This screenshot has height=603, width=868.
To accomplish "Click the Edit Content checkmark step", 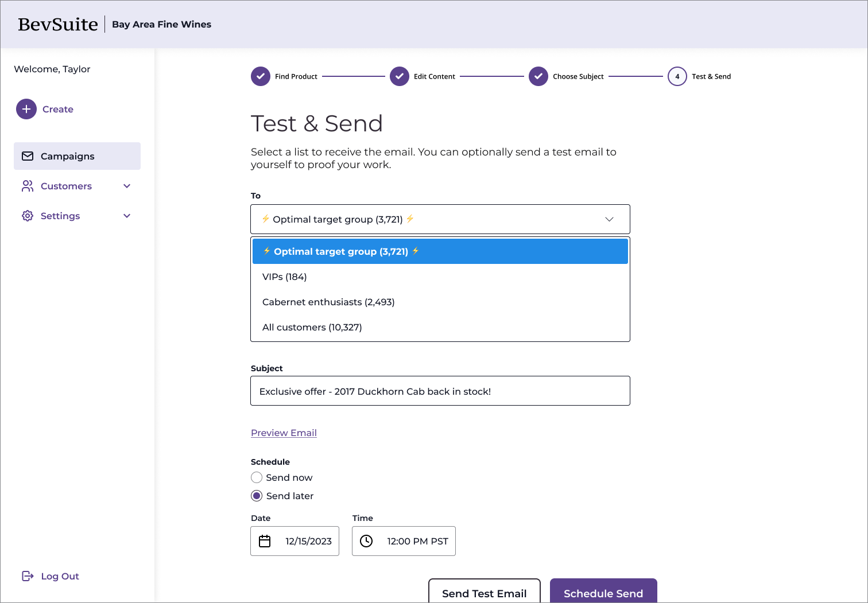I will 400,76.
